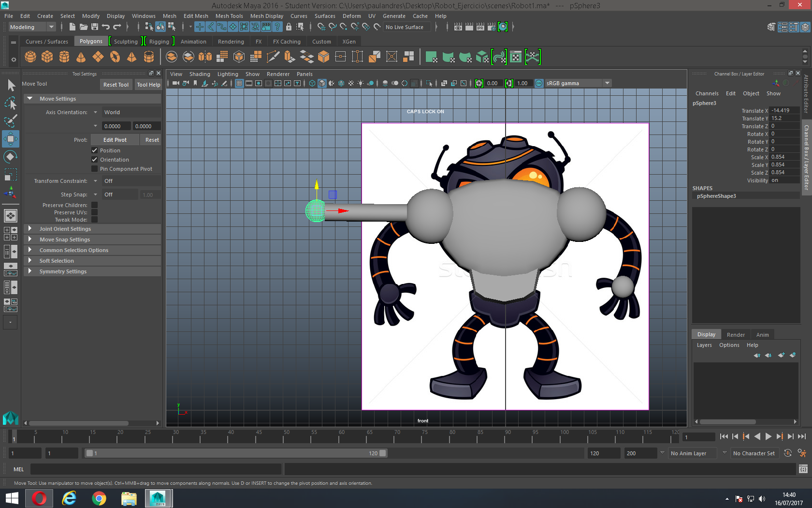Screen dimensions: 812x508
Task: Toggle the lock selection padlock icon
Action: (289, 27)
